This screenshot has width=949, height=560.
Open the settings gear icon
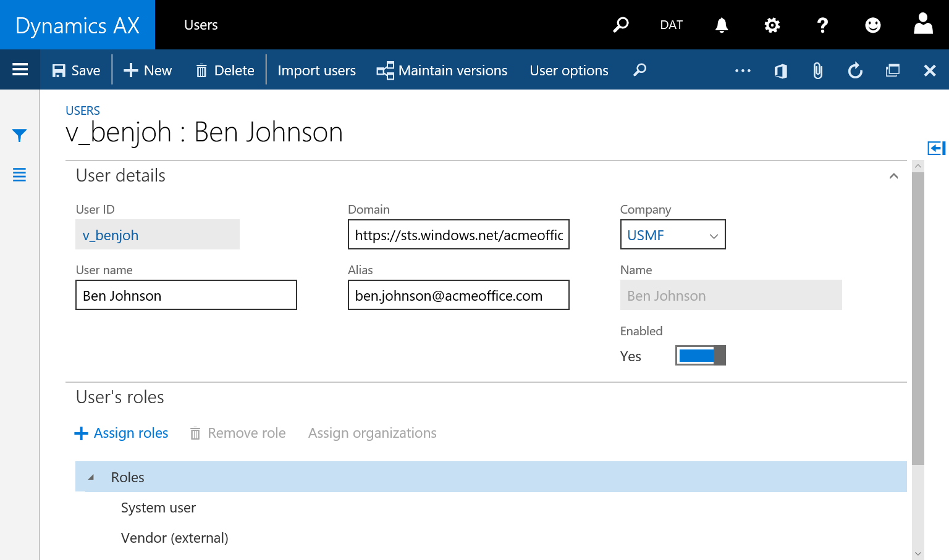click(x=772, y=25)
